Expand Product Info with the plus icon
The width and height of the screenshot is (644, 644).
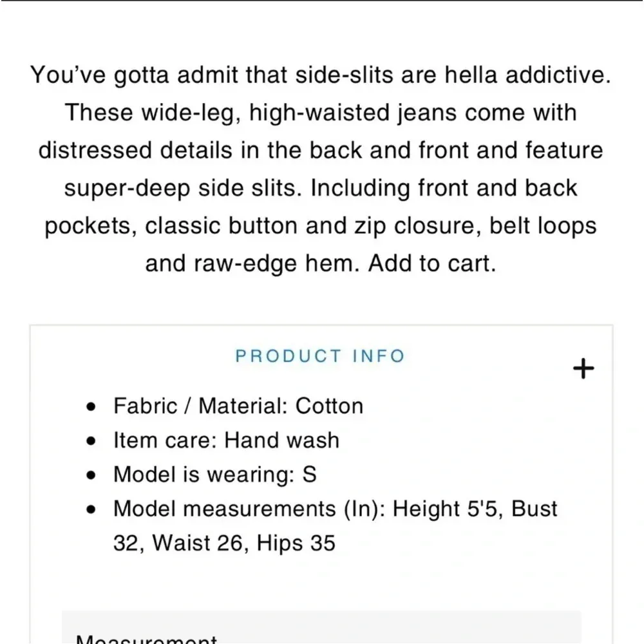click(x=583, y=369)
